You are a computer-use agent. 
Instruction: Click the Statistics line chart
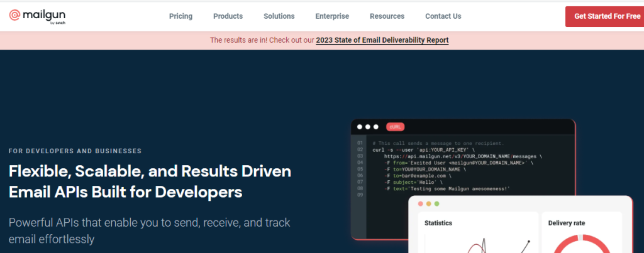coord(479,245)
